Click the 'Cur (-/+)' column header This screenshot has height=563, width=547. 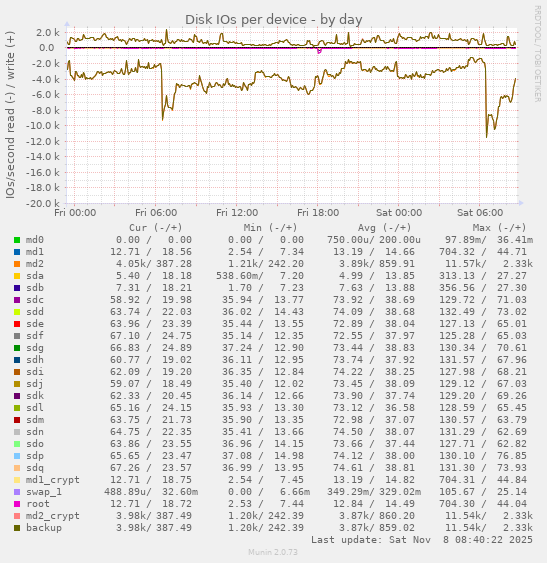pos(156,228)
